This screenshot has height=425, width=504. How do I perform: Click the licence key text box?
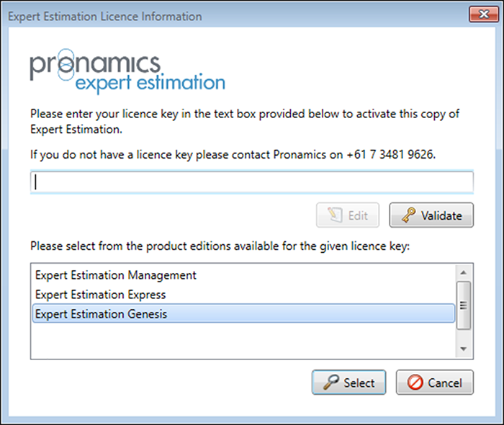pos(252,182)
